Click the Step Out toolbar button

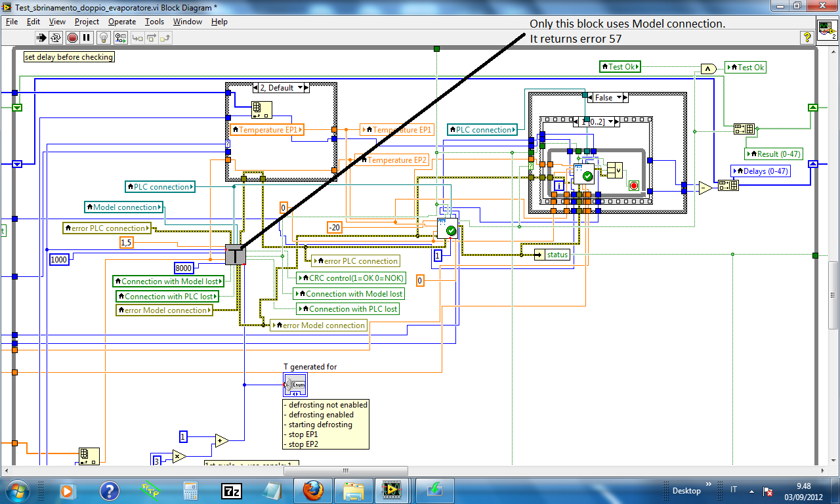[x=165, y=37]
